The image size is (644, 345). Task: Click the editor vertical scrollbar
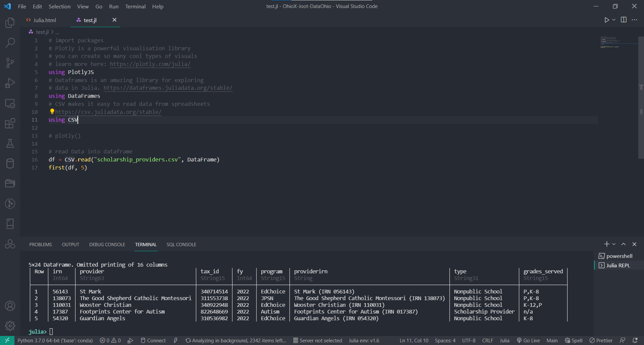(x=641, y=97)
